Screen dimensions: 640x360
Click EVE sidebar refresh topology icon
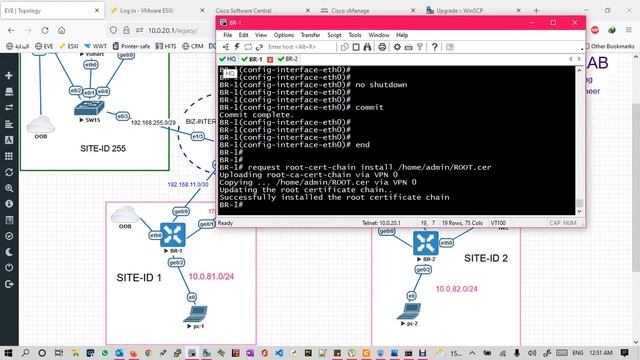click(9, 172)
